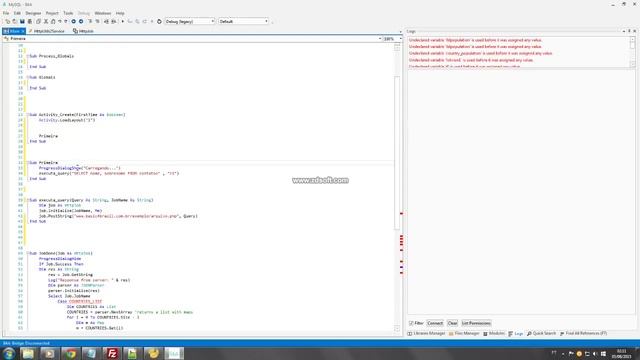The image size is (640, 360).
Task: Open the Default build configuration dropdown
Action: coord(244,21)
